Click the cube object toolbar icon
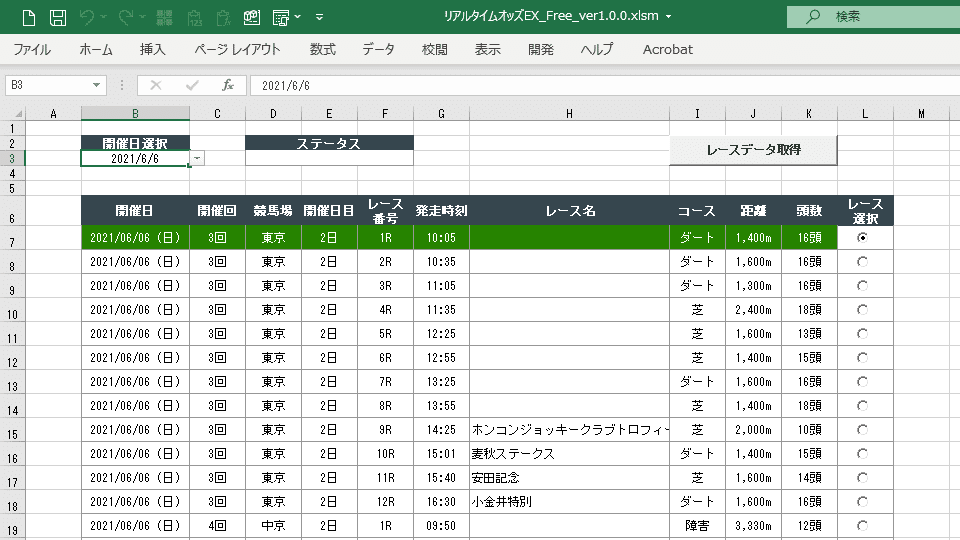Image resolution: width=960 pixels, height=540 pixels. pyautogui.click(x=252, y=18)
